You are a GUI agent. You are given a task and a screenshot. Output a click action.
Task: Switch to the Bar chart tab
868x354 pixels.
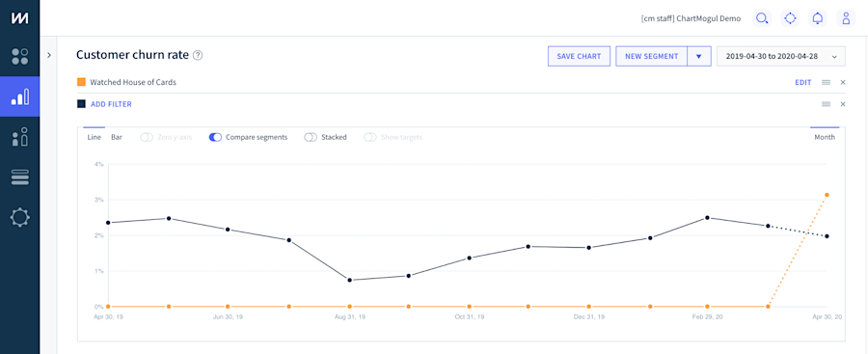(117, 137)
